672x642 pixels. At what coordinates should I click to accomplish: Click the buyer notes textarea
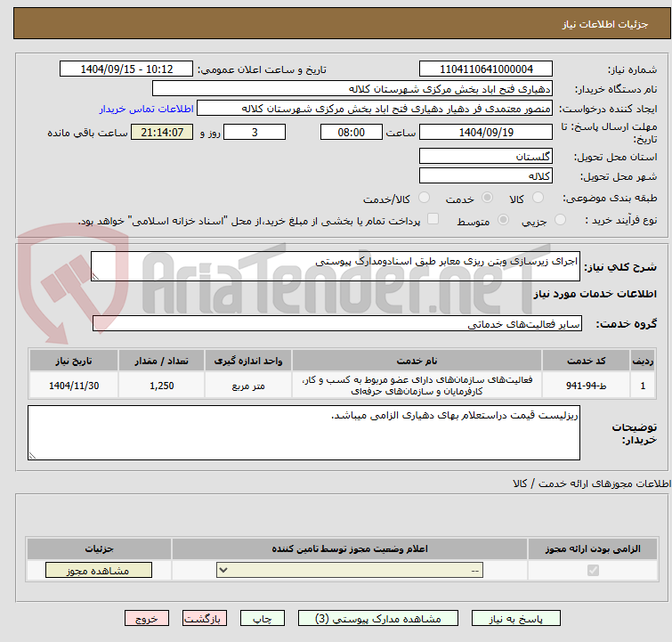[x=304, y=433]
